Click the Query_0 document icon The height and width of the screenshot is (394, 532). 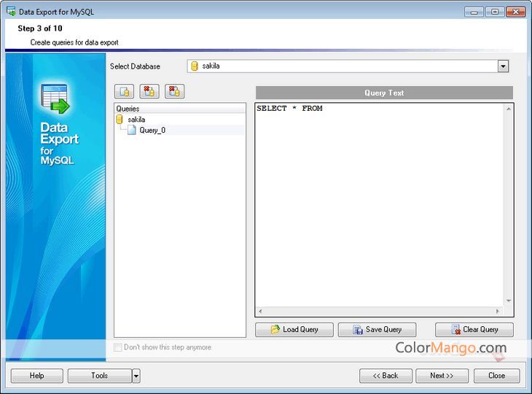pos(132,130)
